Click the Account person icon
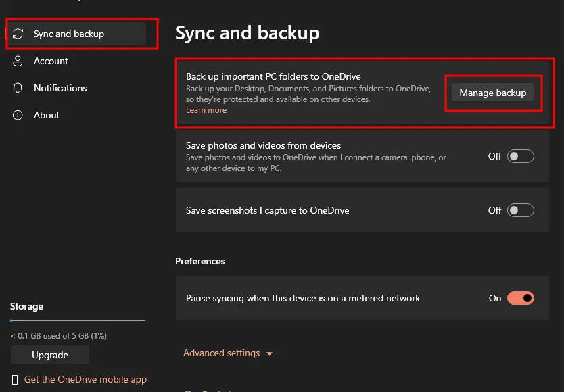Image resolution: width=564 pixels, height=392 pixels. [18, 61]
